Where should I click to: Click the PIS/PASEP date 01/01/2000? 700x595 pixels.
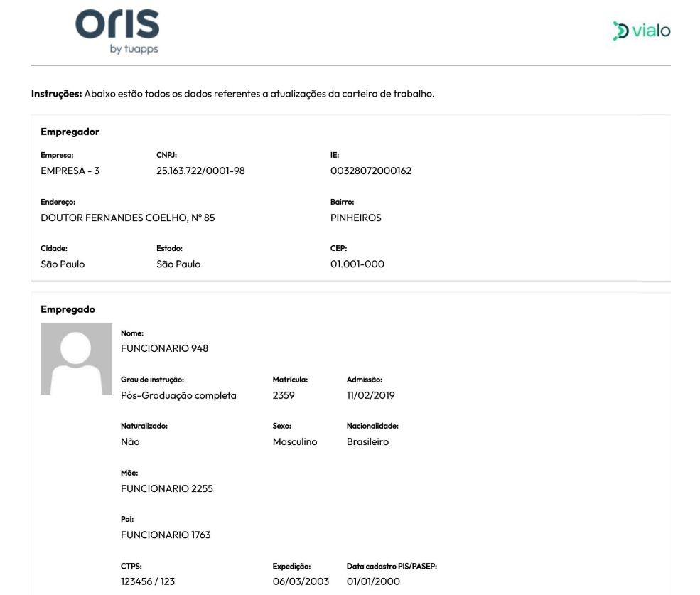click(373, 581)
